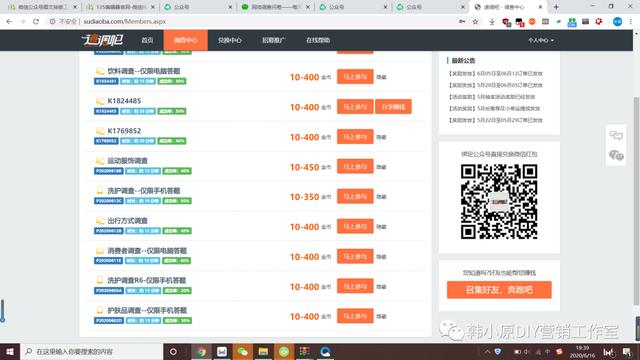Click 马上参与 for 饮料调查--仅限电脑答题
Viewport: 640px width, 360px height.
[x=355, y=77]
